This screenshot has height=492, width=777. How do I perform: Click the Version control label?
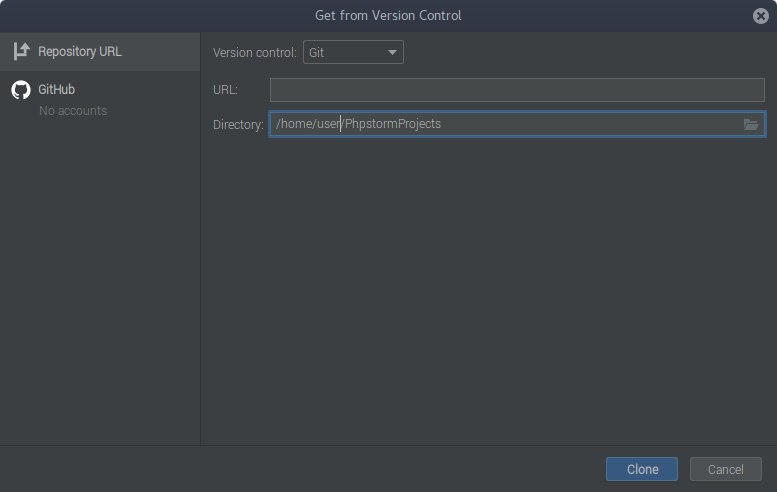click(255, 53)
